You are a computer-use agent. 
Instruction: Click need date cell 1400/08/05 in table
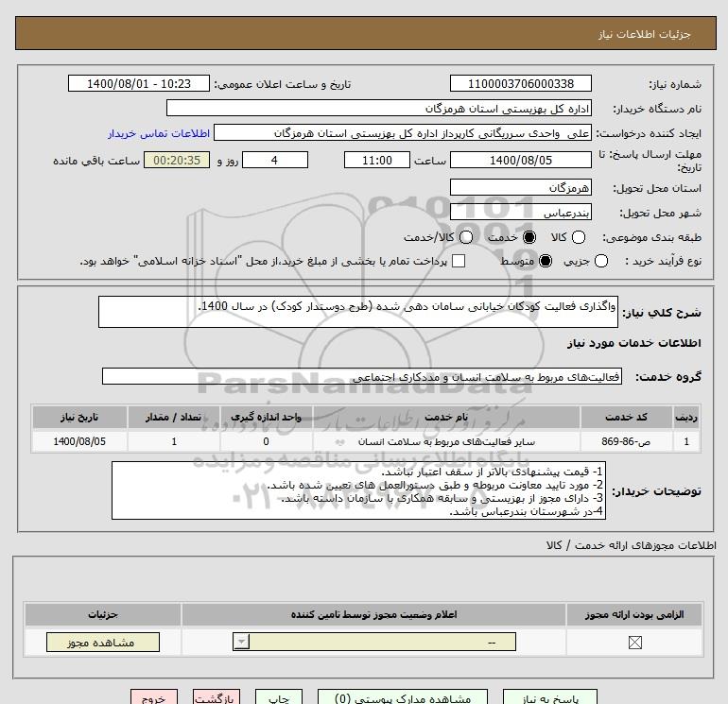tap(79, 441)
